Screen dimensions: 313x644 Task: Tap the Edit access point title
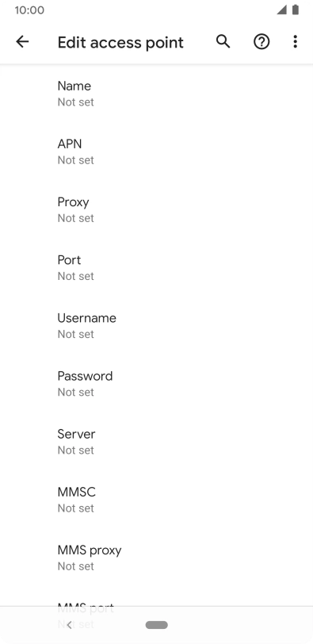coord(120,43)
